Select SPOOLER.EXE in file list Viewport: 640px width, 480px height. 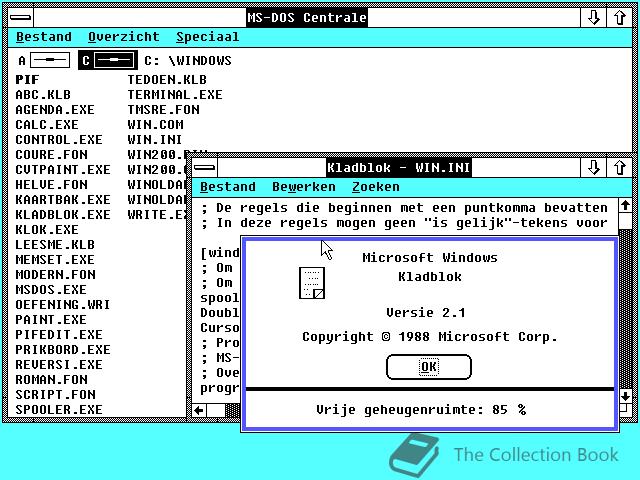(x=59, y=409)
